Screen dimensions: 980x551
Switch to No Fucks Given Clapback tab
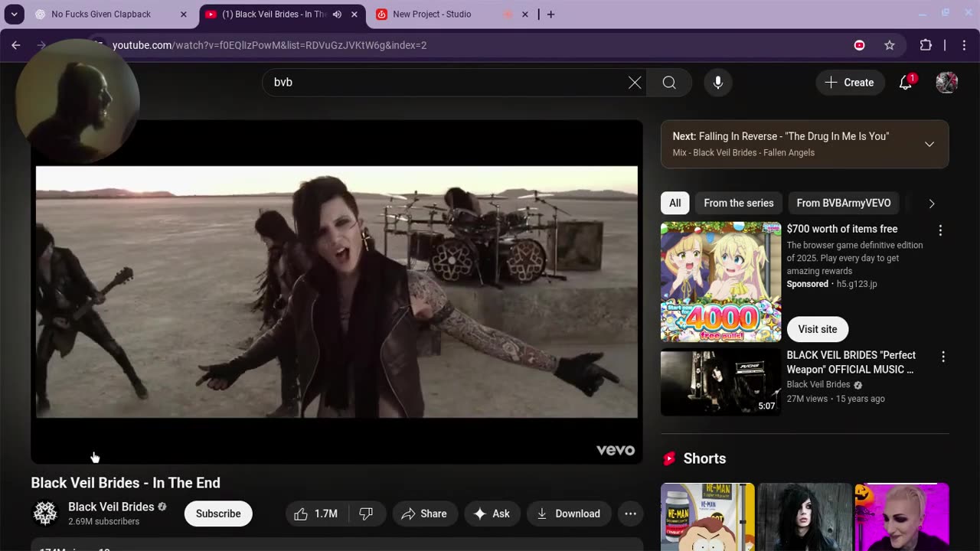coord(100,14)
